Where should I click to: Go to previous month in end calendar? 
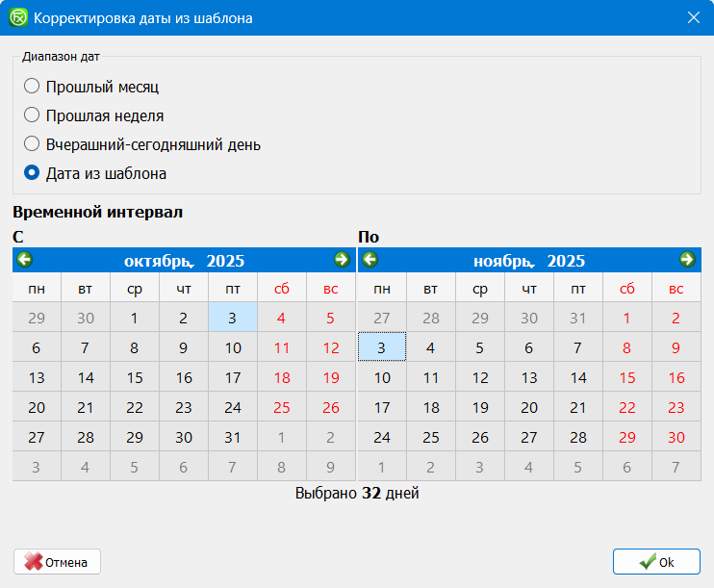coord(370,260)
